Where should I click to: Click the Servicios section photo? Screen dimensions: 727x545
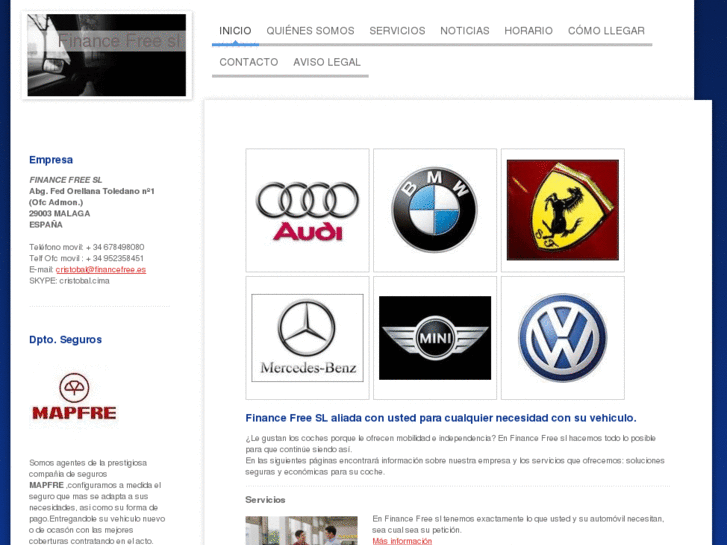[301, 531]
